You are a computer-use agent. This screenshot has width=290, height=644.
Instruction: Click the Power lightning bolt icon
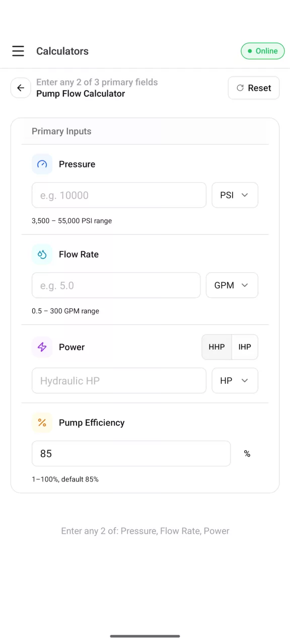[x=42, y=347]
